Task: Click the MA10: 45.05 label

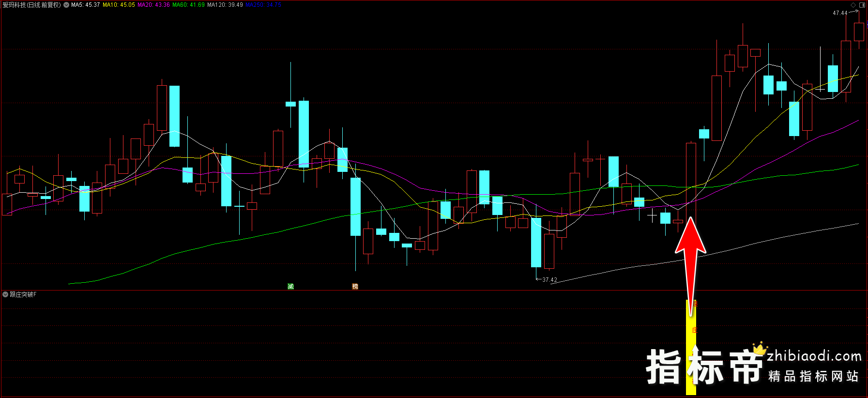Action: click(119, 5)
